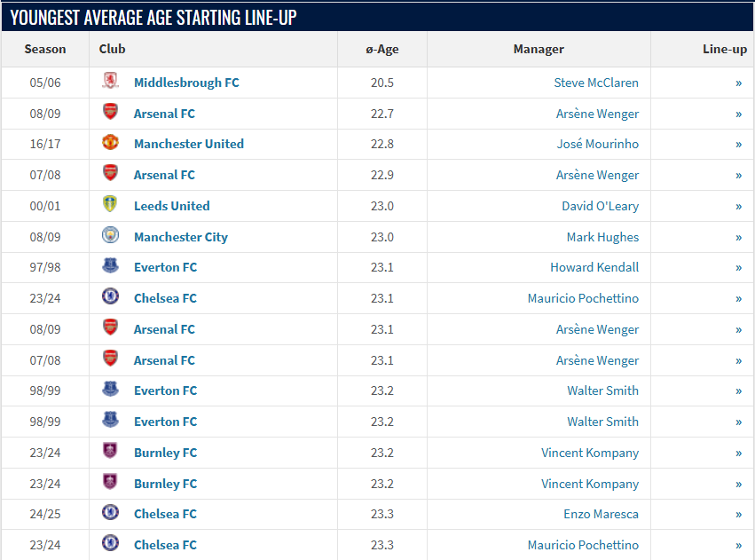
Task: View line-up arrow in Enzo Maresca's row
Action: [738, 514]
